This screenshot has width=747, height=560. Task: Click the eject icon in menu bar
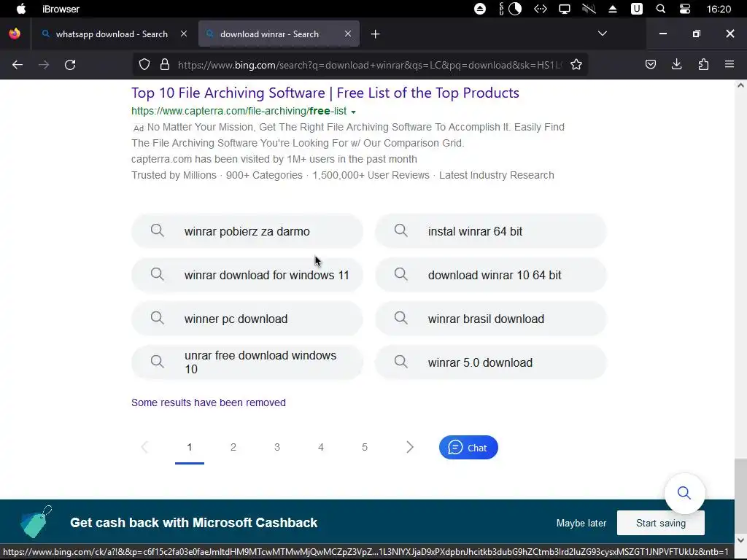pyautogui.click(x=613, y=9)
